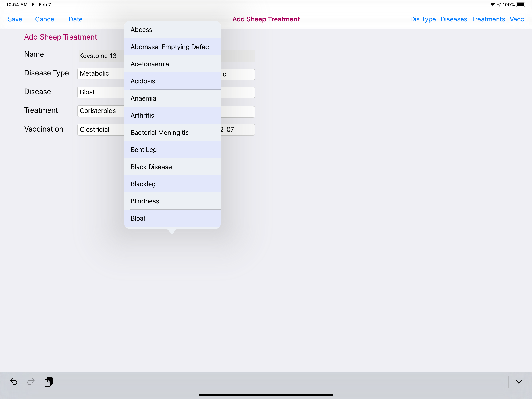This screenshot has width=532, height=399.
Task: Open the Date picker button
Action: tap(75, 19)
